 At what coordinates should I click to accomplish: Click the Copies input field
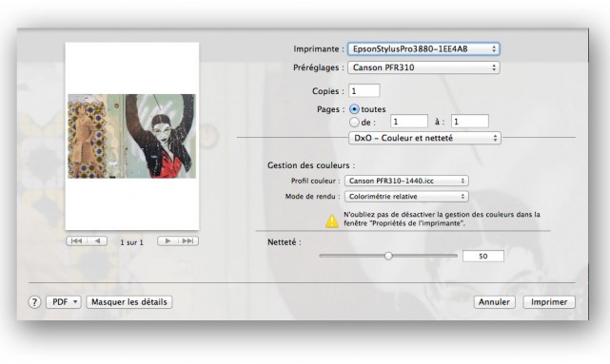[364, 91]
